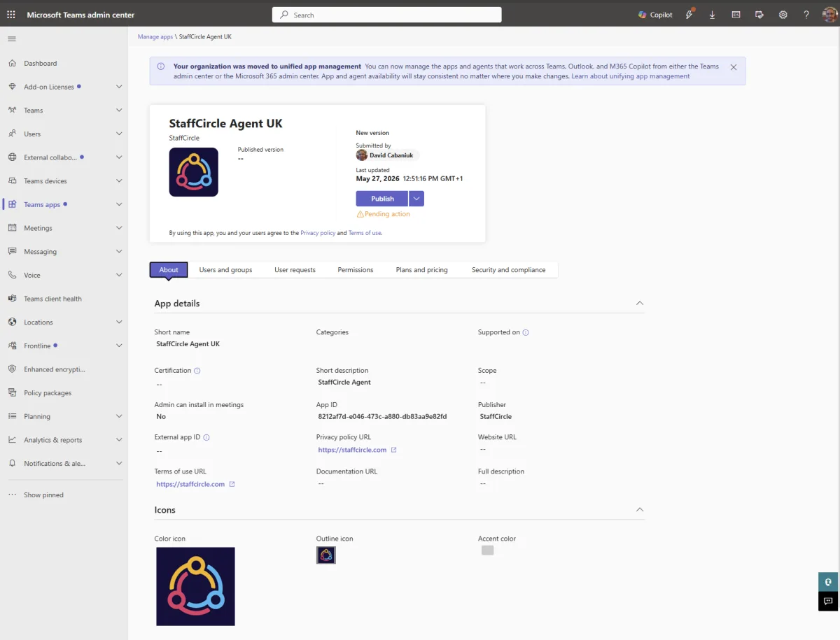The image size is (840, 640).
Task: Open Cloud Shell console icon
Action: (736, 15)
